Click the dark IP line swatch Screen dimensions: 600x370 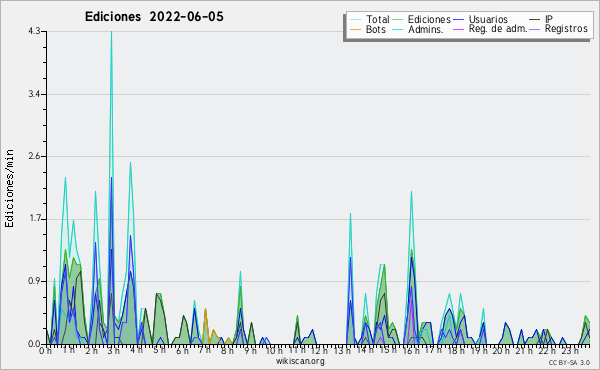coord(535,20)
